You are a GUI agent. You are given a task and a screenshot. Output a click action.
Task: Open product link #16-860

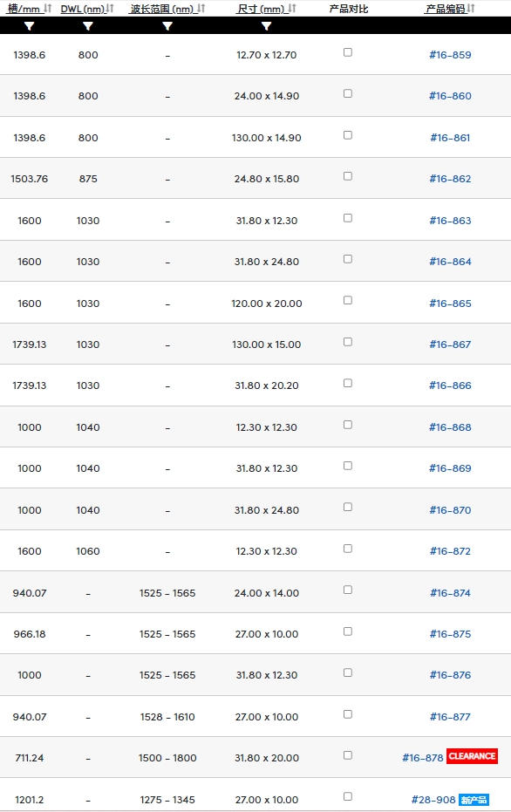pyautogui.click(x=451, y=96)
